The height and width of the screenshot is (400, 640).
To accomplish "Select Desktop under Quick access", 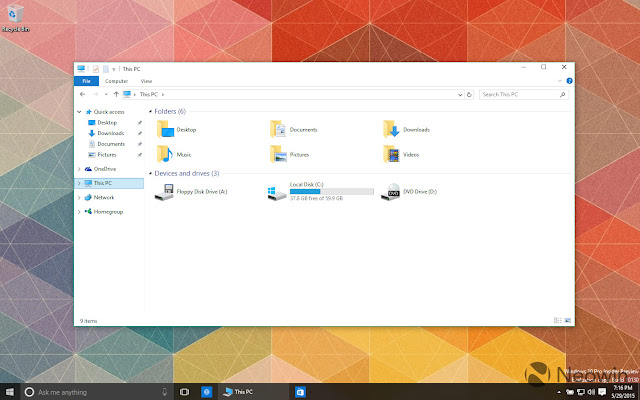I will pos(107,122).
